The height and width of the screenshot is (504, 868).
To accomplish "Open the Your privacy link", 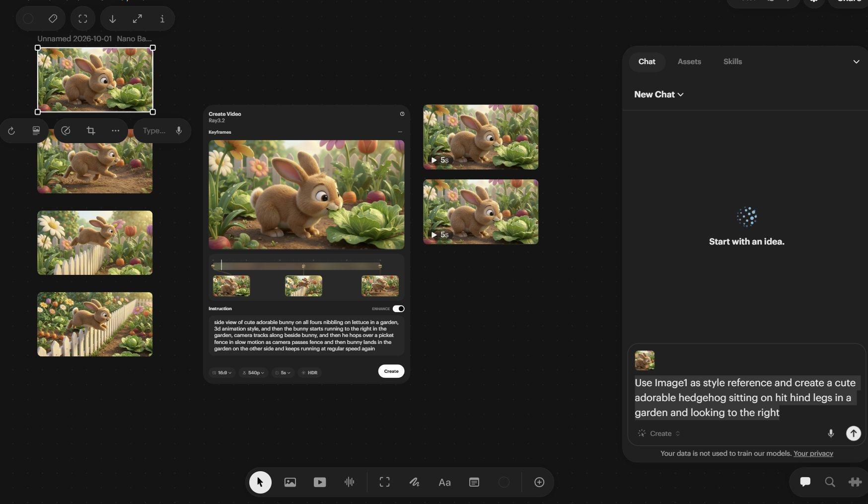I will tap(813, 453).
